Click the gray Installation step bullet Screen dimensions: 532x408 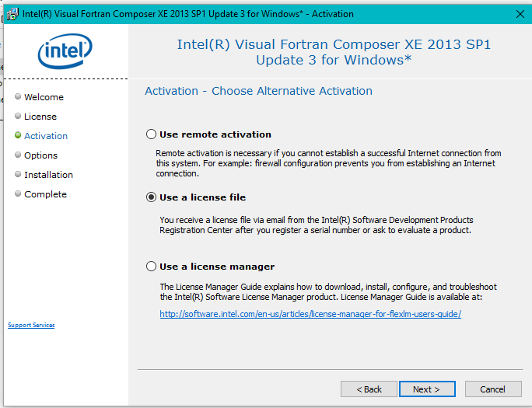coord(18,174)
